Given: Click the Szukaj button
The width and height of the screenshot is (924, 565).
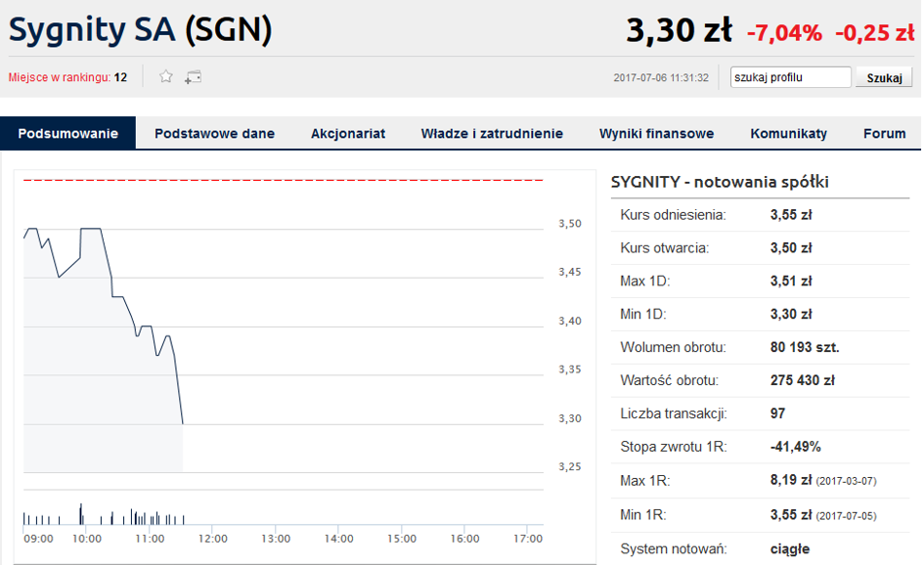Looking at the screenshot, I should [x=884, y=78].
